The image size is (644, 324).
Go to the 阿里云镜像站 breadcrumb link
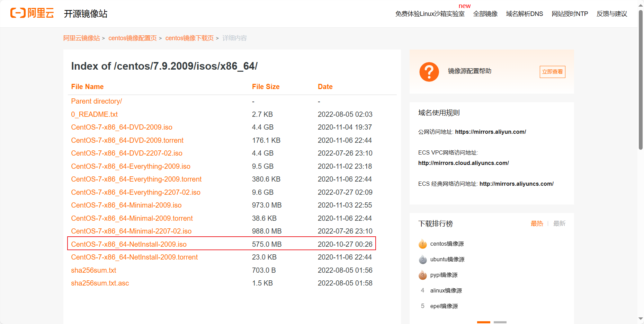pyautogui.click(x=81, y=38)
